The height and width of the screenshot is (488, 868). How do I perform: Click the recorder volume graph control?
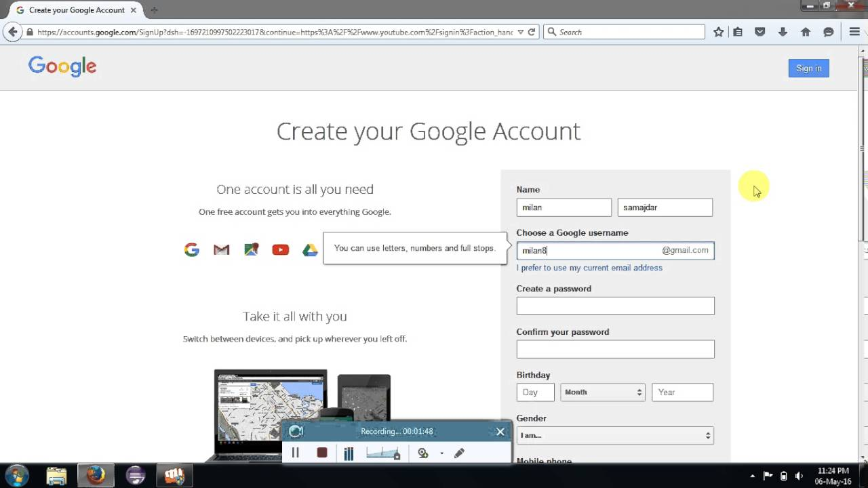383,453
